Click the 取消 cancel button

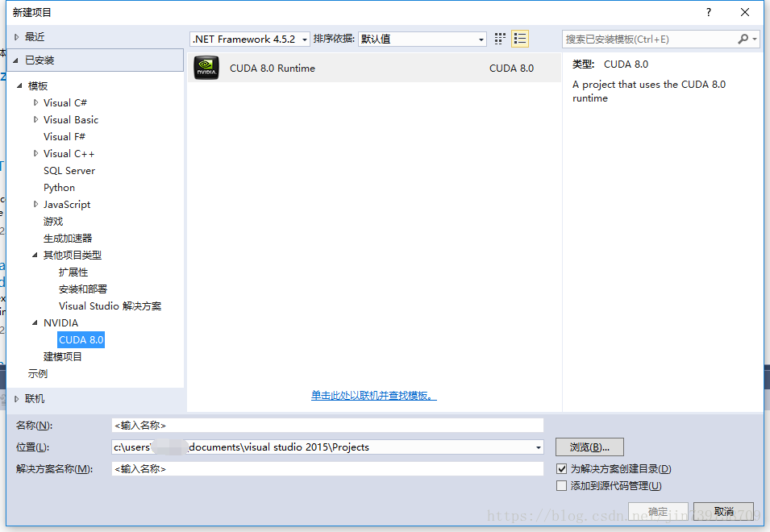[x=723, y=512]
